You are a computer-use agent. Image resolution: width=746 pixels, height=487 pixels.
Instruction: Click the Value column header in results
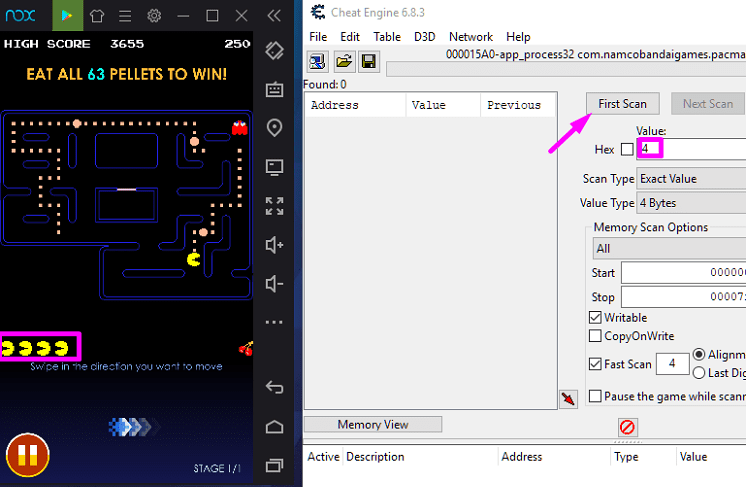pyautogui.click(x=443, y=105)
